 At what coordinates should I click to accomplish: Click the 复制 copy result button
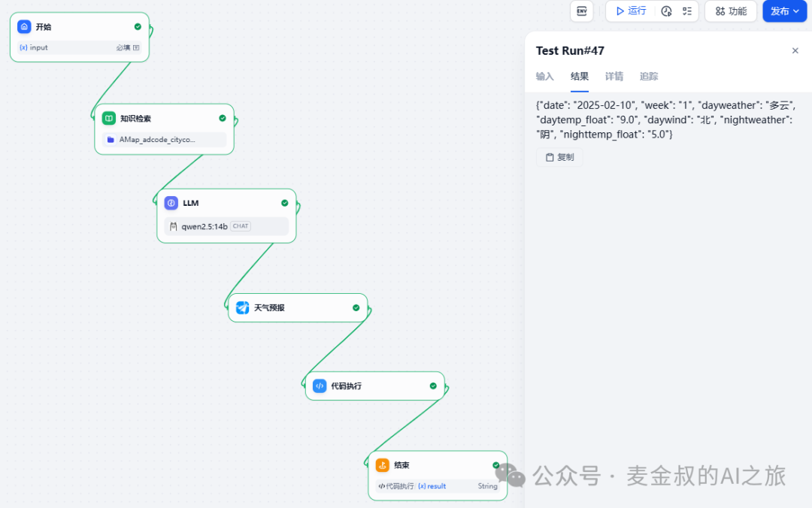(559, 157)
